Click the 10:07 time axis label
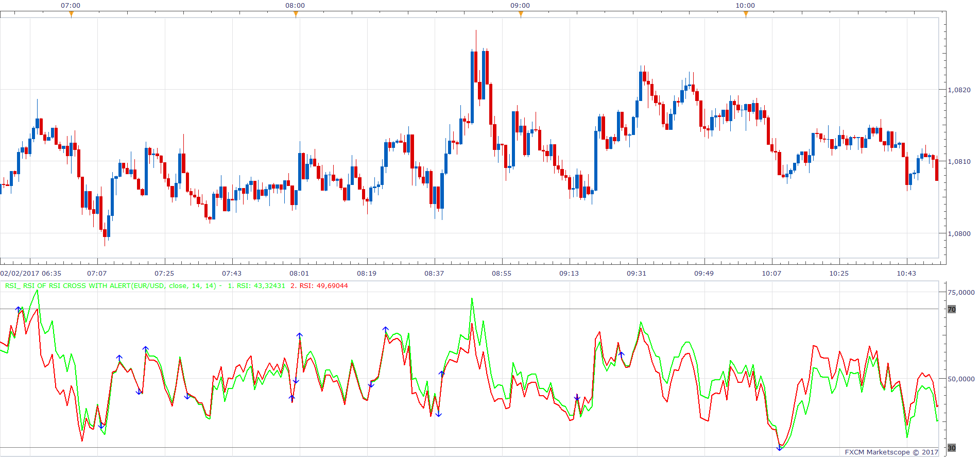The image size is (980, 457). click(x=771, y=273)
